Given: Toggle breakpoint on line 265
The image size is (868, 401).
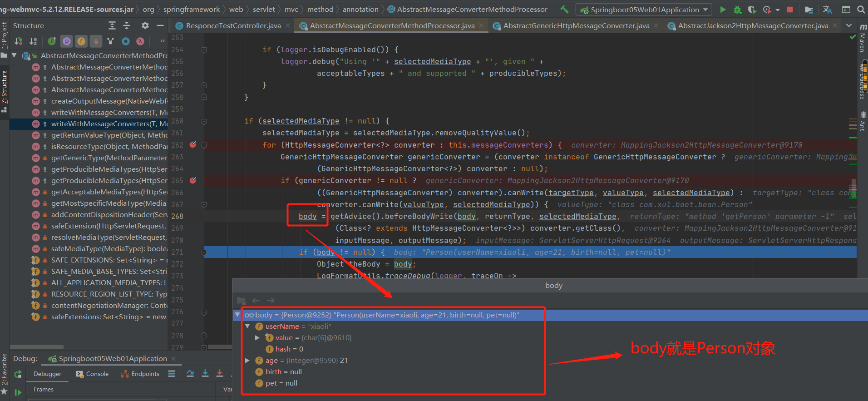Looking at the screenshot, I should tap(193, 180).
